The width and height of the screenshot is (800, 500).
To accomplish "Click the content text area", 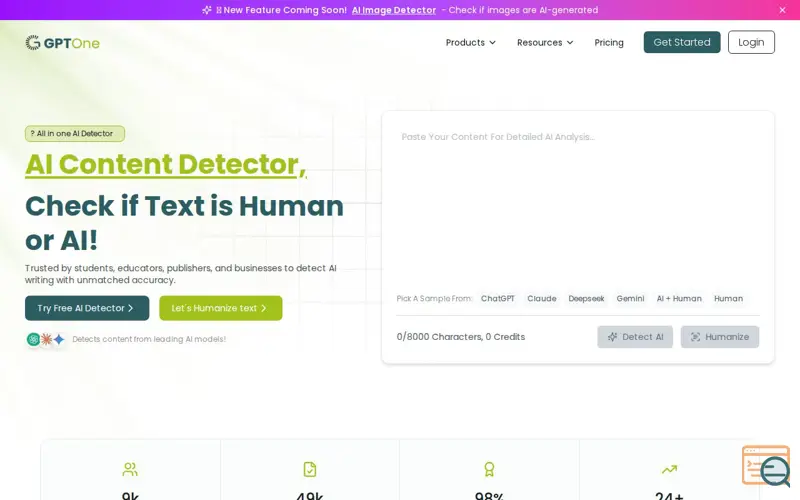I will (578, 204).
